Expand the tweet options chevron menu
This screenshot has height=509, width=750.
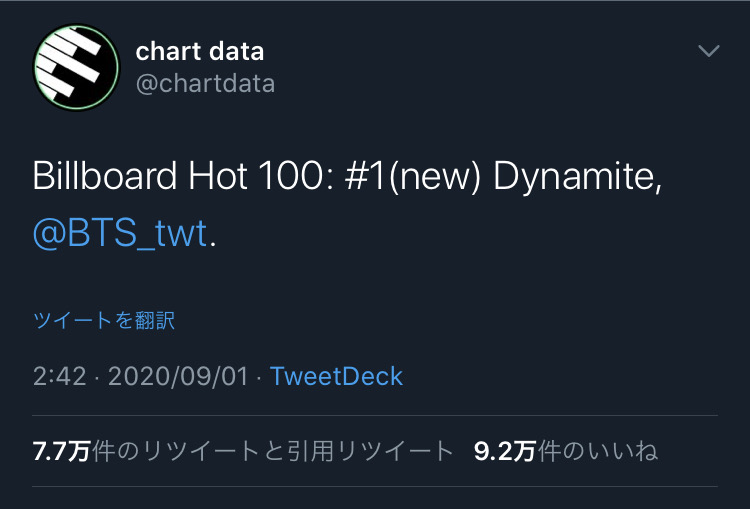point(708,50)
